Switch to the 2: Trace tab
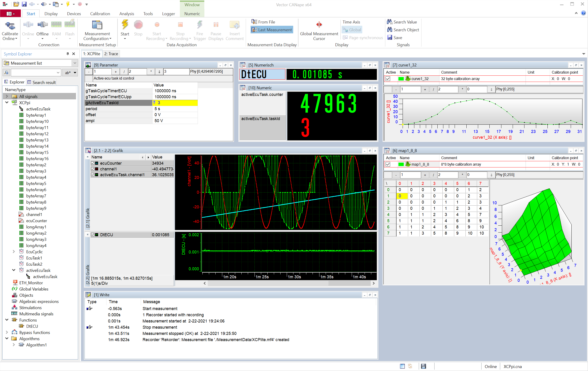This screenshot has width=588, height=371. tap(111, 54)
